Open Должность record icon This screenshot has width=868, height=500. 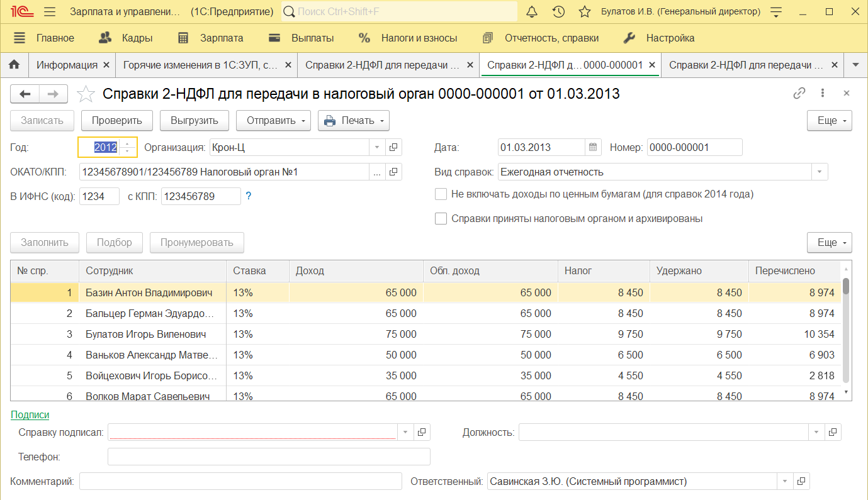pos(833,432)
